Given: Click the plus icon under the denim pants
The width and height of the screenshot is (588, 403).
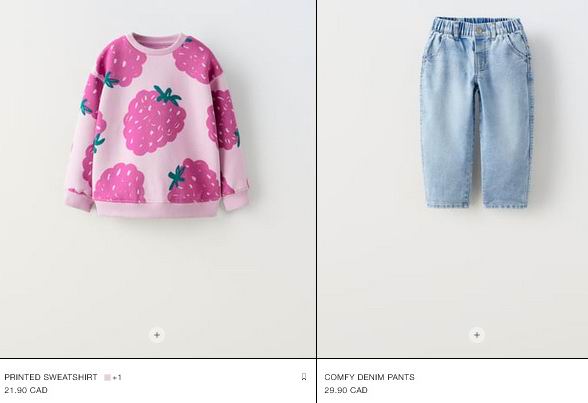Looking at the screenshot, I should (477, 335).
